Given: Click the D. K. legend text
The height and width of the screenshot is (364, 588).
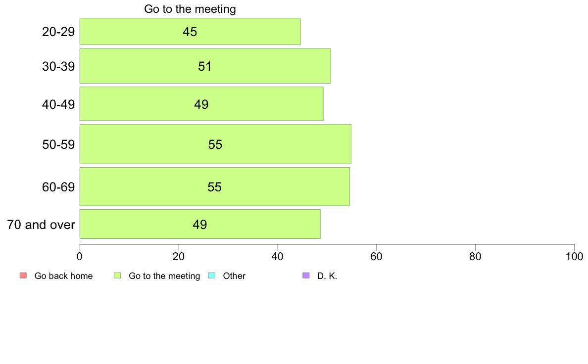Looking at the screenshot, I should point(327,276).
